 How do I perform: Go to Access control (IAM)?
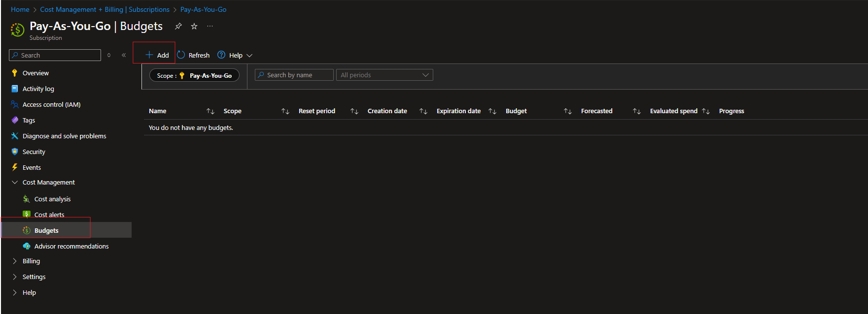[51, 104]
